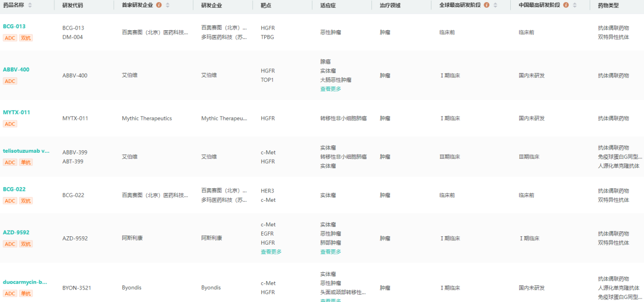Viewport: 644px width, 302px height.
Task: Open the duocarmycin-b... drug link
Action: point(25,282)
